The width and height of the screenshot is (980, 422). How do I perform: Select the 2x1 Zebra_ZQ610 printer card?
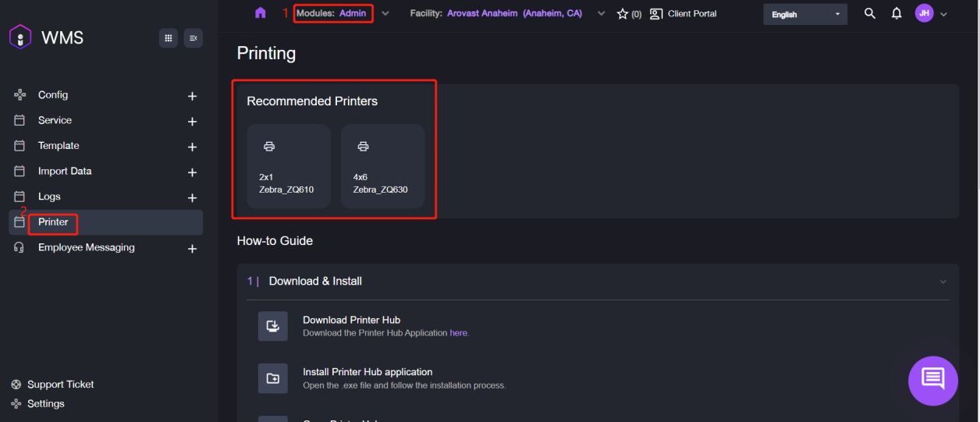click(288, 166)
